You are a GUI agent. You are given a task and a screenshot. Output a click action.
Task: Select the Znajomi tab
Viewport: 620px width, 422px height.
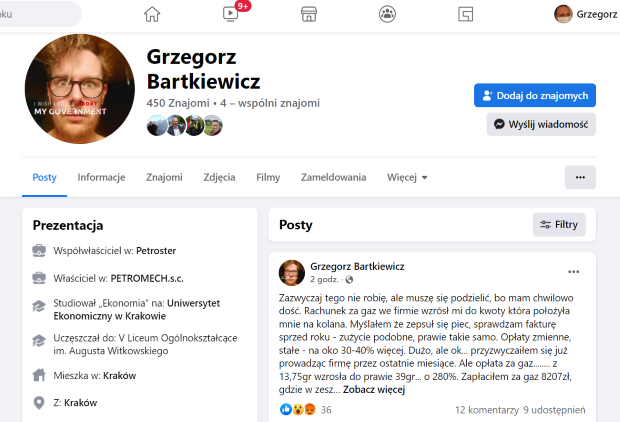pos(164,177)
